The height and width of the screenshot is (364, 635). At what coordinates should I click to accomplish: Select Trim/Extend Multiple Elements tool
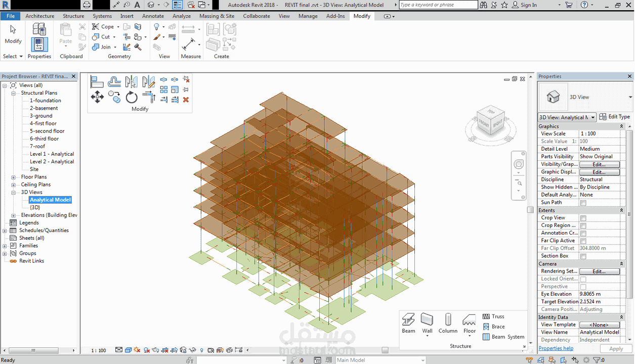(175, 100)
